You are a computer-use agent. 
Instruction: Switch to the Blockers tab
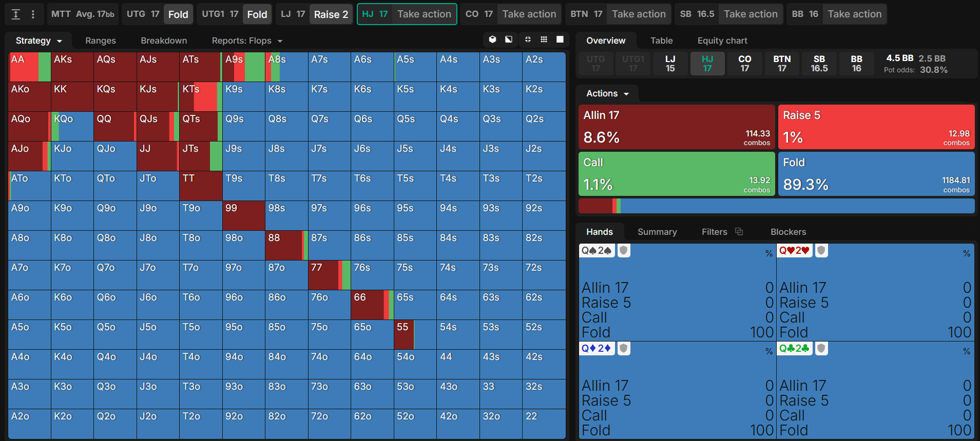click(788, 232)
